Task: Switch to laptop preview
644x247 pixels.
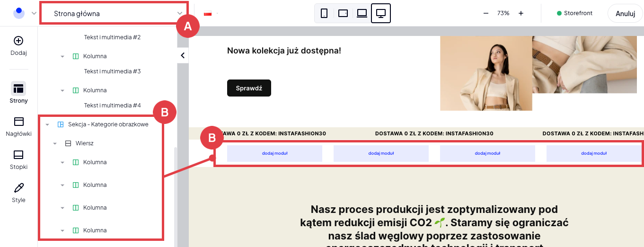Action: (x=362, y=13)
